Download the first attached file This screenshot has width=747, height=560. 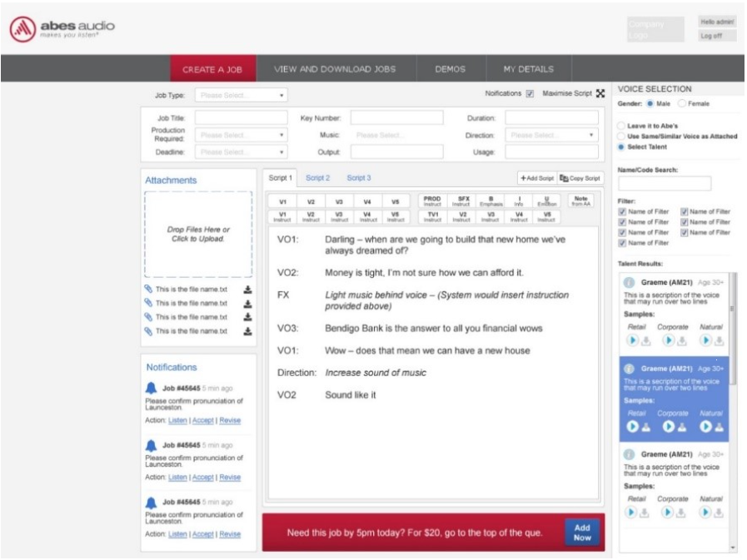tap(247, 290)
